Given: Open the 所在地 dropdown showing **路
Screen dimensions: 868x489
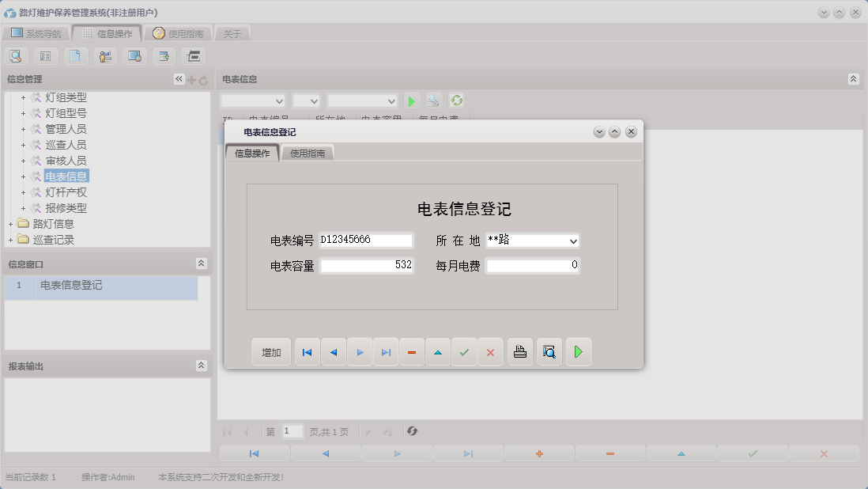Looking at the screenshot, I should (x=575, y=241).
